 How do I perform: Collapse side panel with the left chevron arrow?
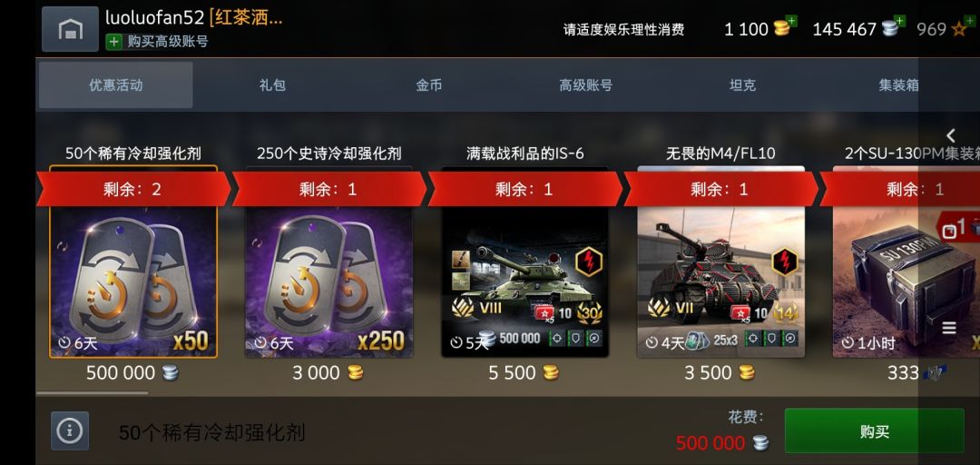[x=951, y=135]
